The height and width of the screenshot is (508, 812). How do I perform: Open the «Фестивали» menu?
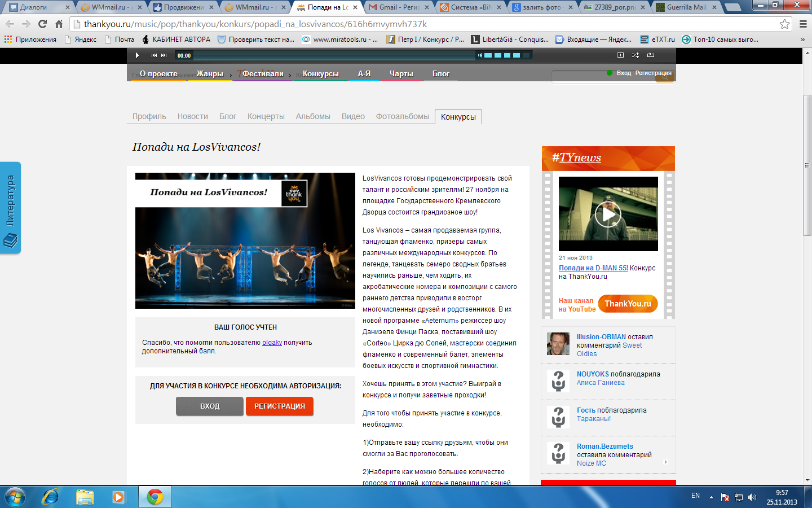(263, 74)
